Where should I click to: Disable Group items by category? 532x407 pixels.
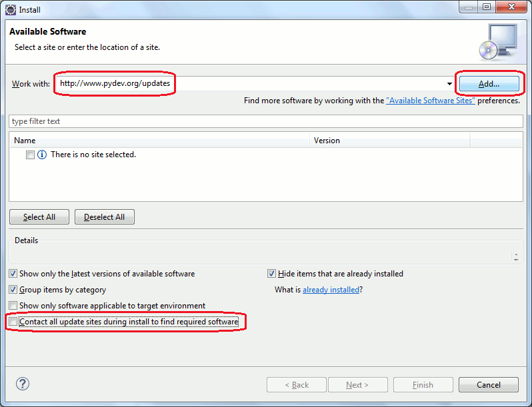pos(13,290)
